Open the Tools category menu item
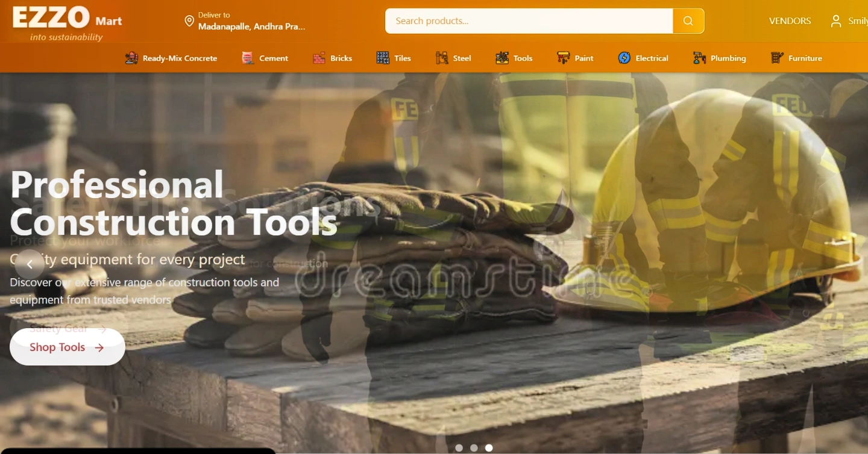The height and width of the screenshot is (454, 868). pos(514,58)
